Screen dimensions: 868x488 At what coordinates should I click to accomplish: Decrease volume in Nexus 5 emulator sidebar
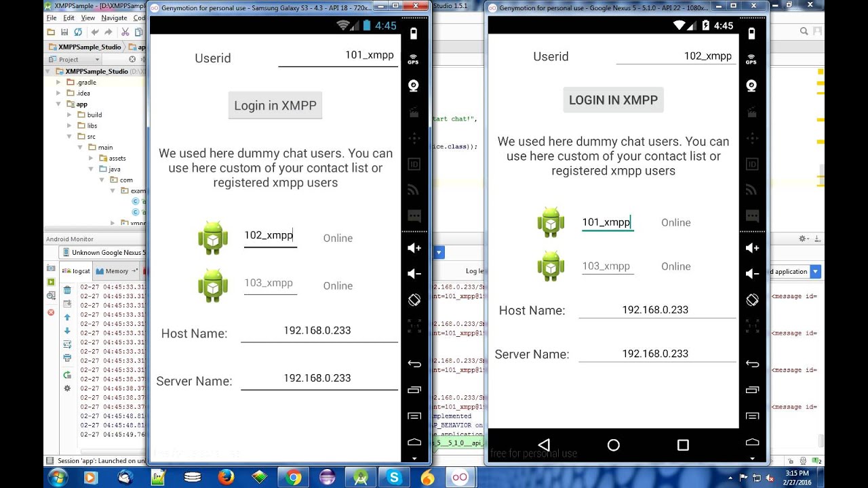point(751,274)
